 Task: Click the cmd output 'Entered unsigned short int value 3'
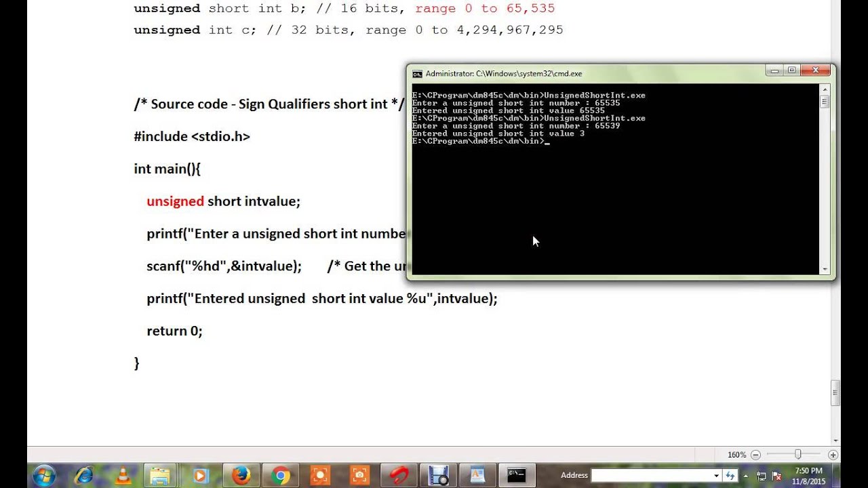[498, 134]
